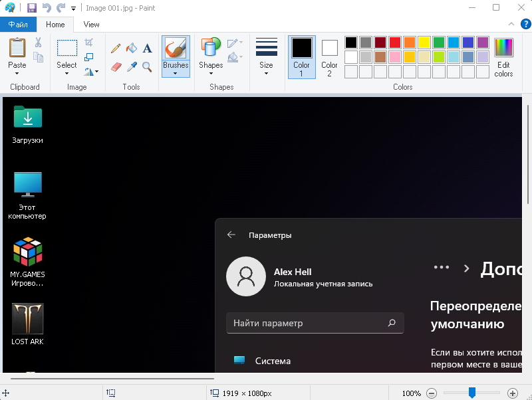Click the zoom slider handle
Screen dimensions: 532x400
click(472, 393)
